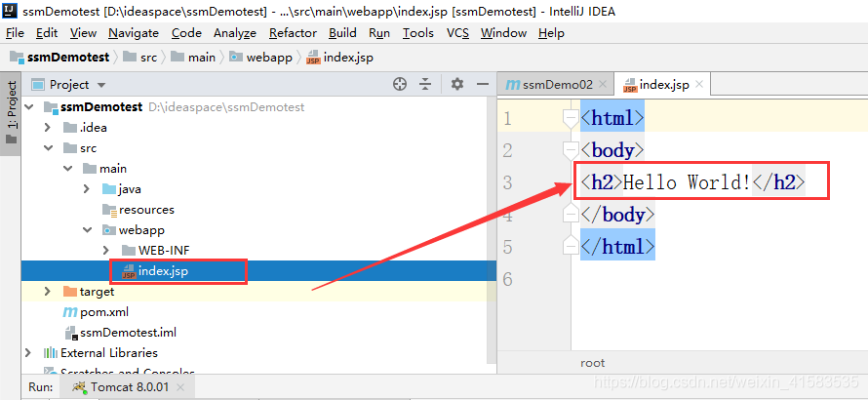Viewport: 868px width, 400px height.
Task: Select the Tomcat 8.0.01 run tab
Action: pos(129,387)
